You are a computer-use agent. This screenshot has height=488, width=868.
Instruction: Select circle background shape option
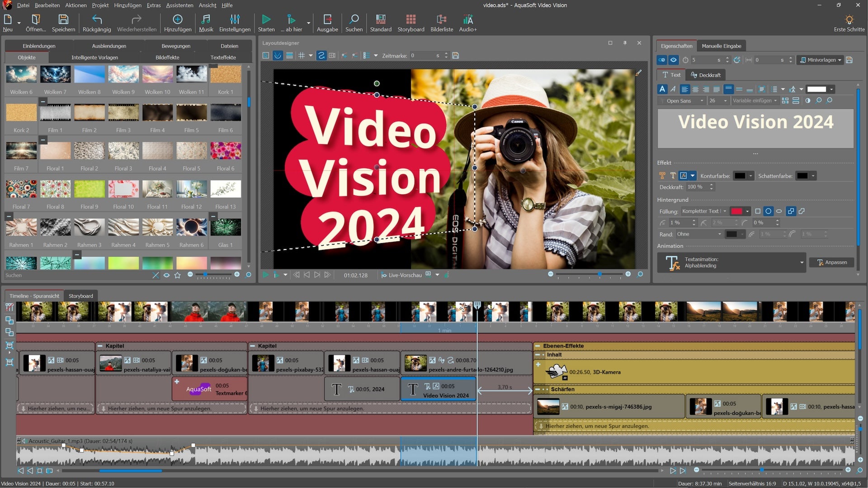coord(768,211)
